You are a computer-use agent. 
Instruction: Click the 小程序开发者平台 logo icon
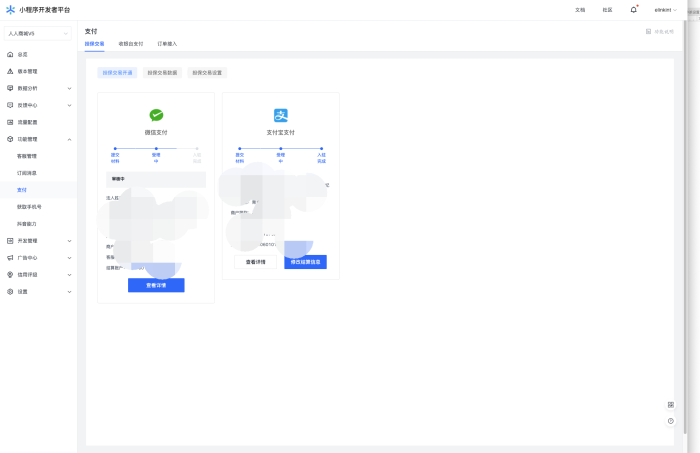click(x=10, y=10)
